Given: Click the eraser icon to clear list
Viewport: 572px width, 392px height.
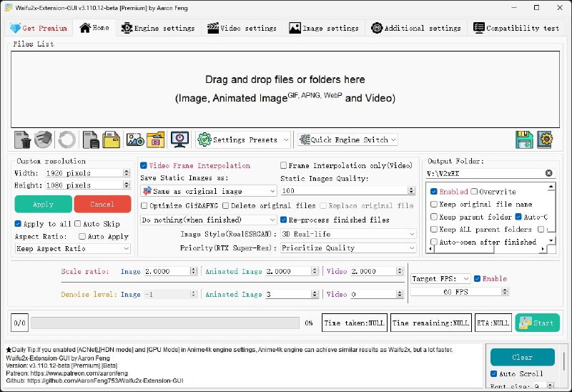Looking at the screenshot, I should pos(44,139).
